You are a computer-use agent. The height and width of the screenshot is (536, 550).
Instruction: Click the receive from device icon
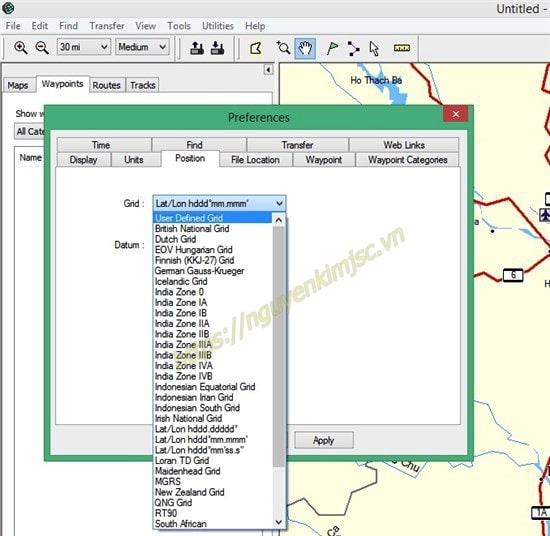(217, 48)
